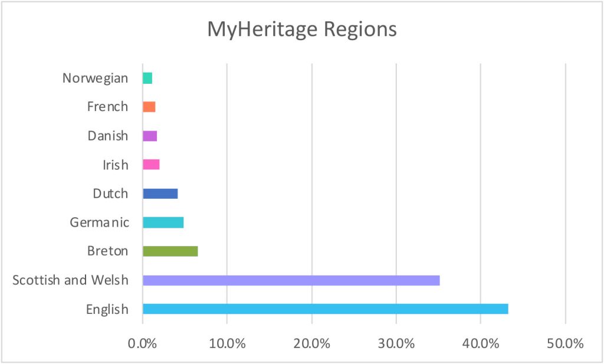Click the 0.0% axis tick label
This screenshot has height=364, width=604.
click(143, 343)
